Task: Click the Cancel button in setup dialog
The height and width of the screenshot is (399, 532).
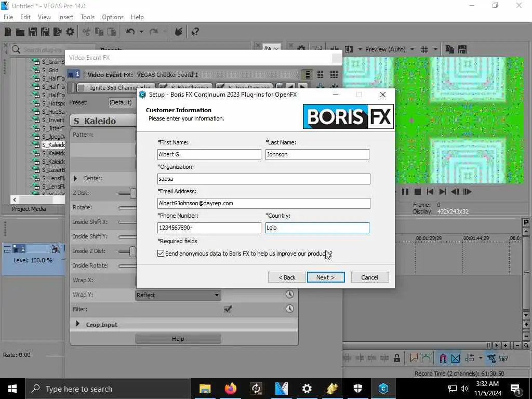Action: point(369,277)
